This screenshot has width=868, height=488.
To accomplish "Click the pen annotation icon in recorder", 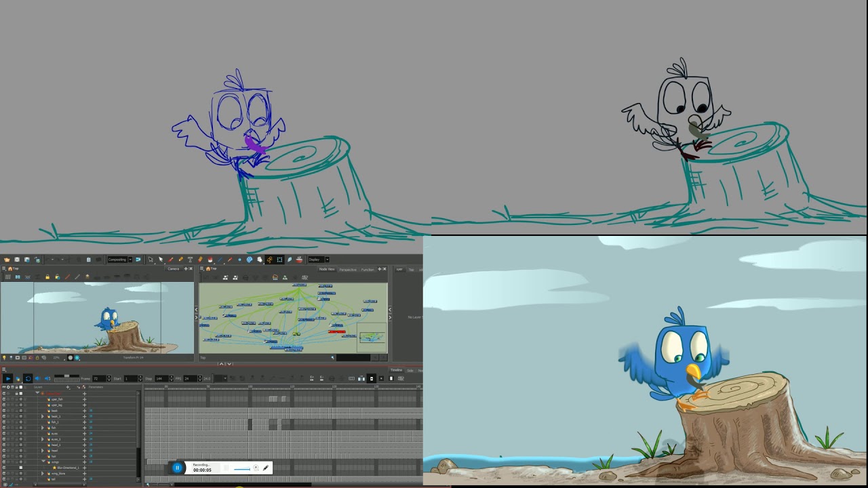I will (x=266, y=468).
